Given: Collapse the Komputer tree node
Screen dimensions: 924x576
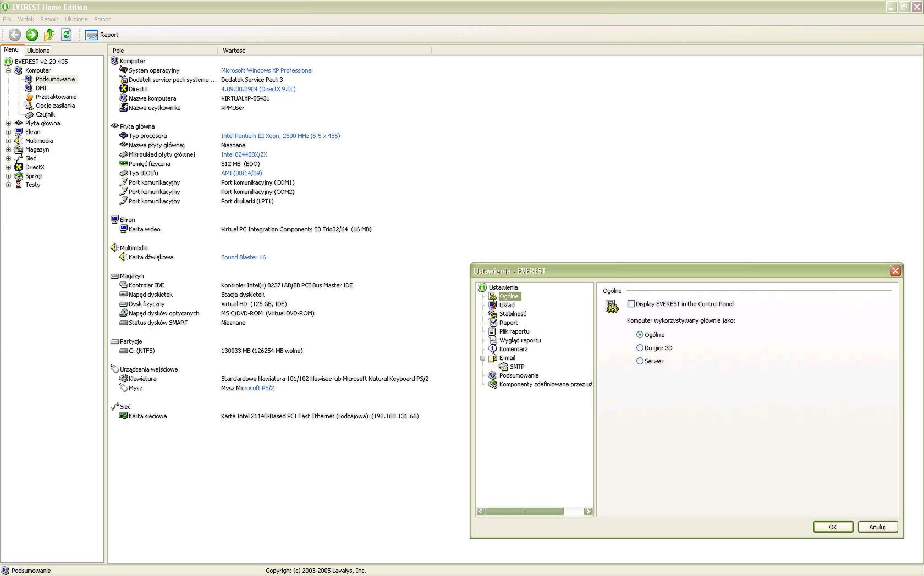Looking at the screenshot, I should coord(8,70).
